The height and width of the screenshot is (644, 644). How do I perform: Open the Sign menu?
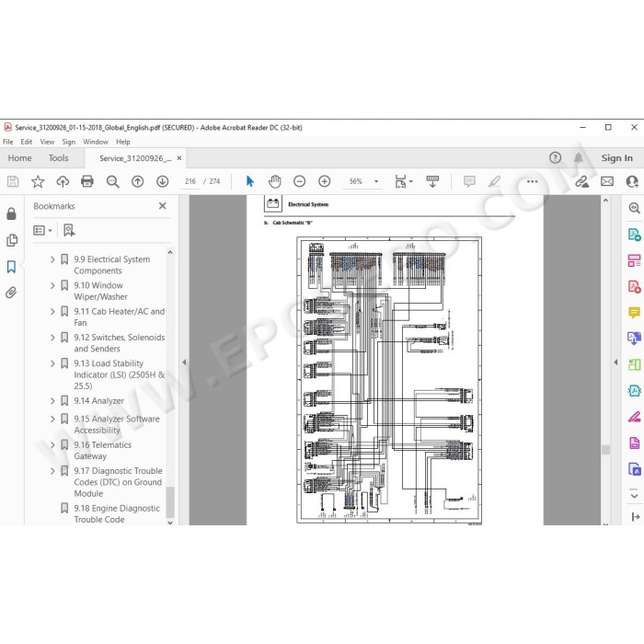69,142
